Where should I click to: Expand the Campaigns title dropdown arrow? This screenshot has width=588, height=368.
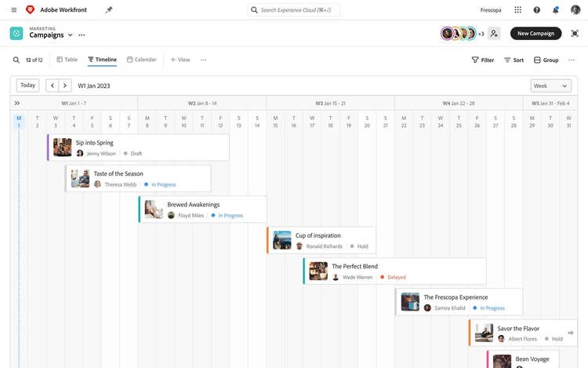tap(71, 35)
